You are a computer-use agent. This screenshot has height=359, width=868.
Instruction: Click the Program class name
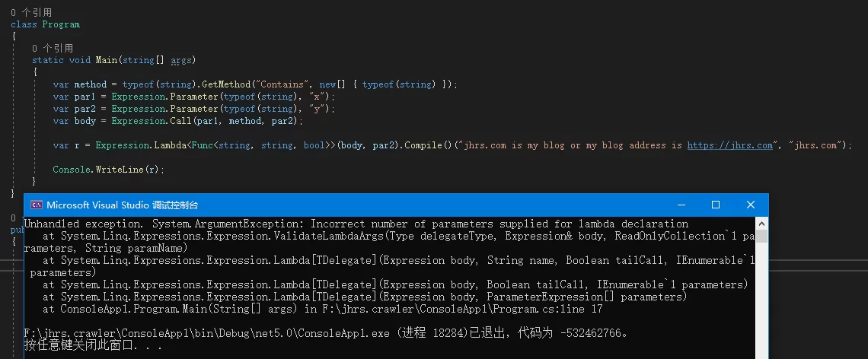61,24
